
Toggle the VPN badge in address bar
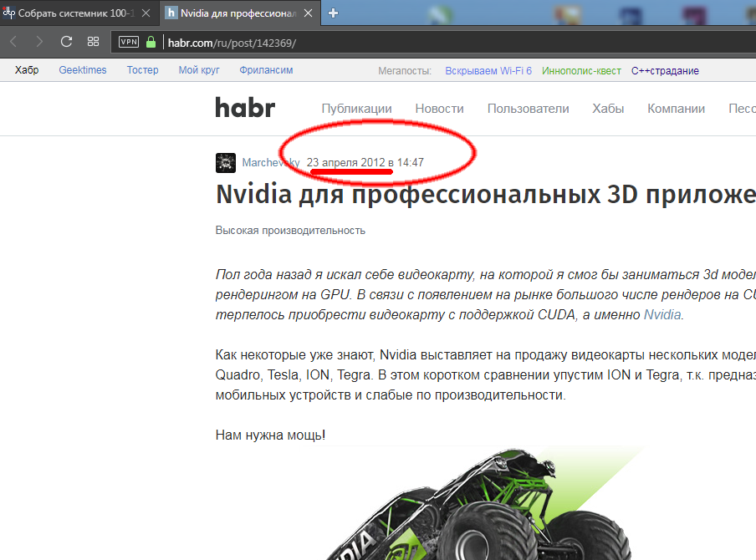(x=129, y=42)
